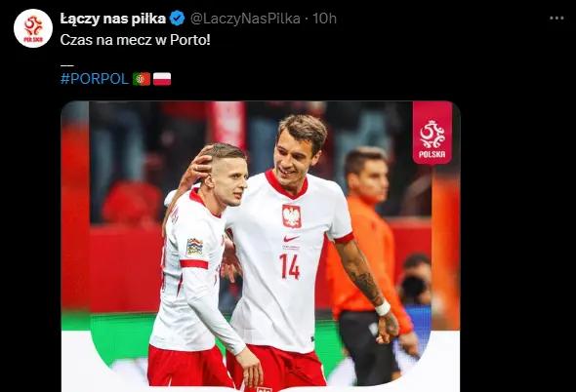Click the Łączy nas piłka display name
This screenshot has height=392, width=576.
click(113, 19)
